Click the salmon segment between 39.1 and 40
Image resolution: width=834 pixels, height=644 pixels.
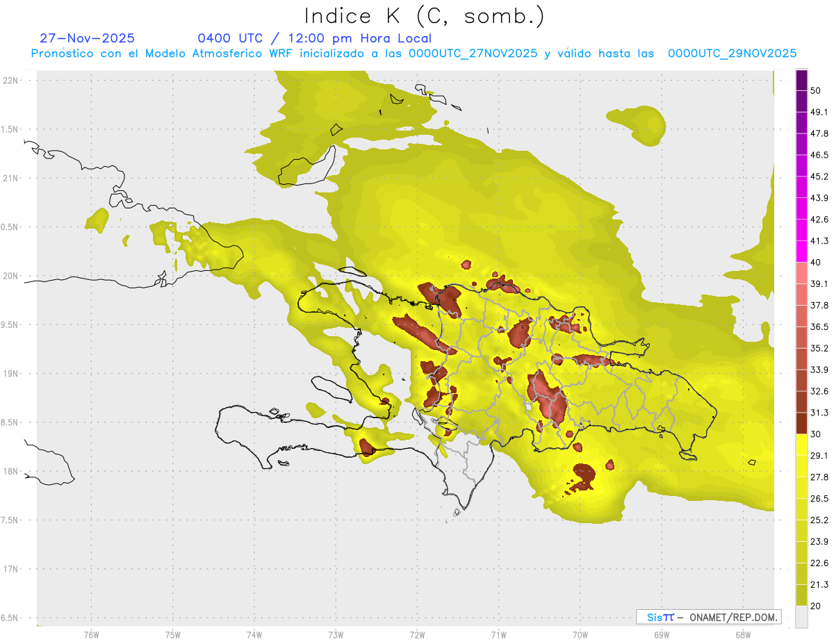point(802,273)
